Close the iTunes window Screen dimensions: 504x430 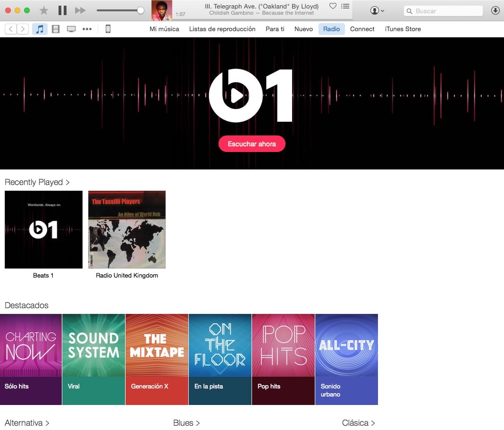pos(8,10)
